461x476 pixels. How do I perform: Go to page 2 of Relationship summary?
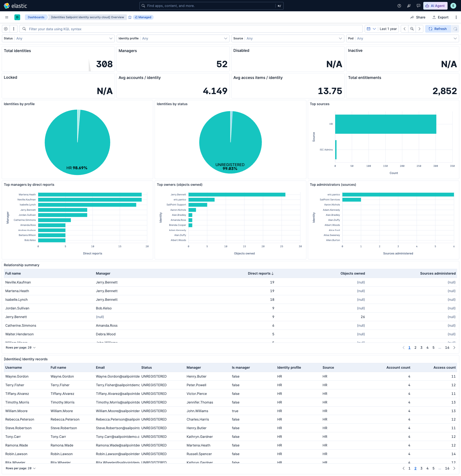(415, 348)
